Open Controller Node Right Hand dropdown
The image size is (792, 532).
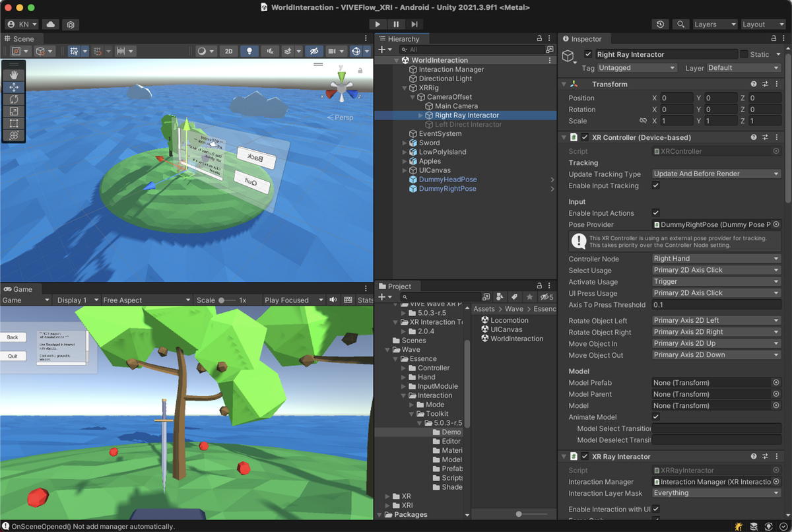(x=717, y=259)
